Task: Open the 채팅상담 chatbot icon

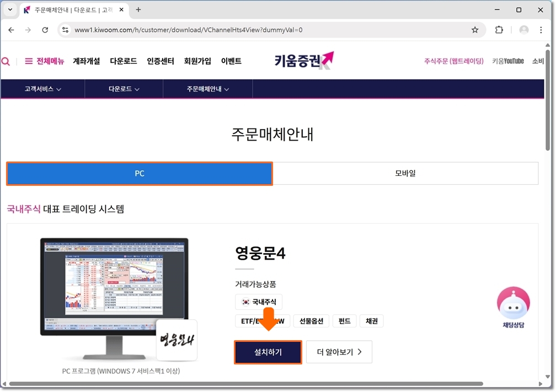Action: [x=513, y=307]
